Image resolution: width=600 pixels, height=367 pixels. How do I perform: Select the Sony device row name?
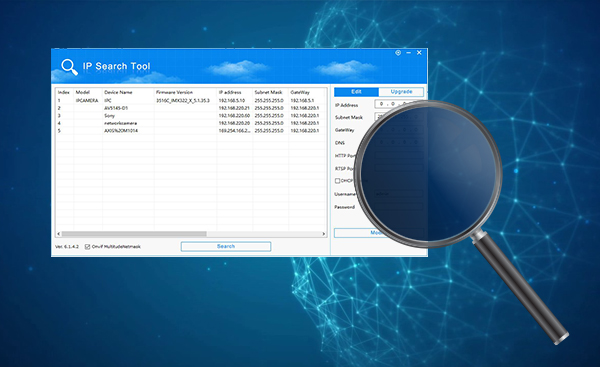(109, 116)
